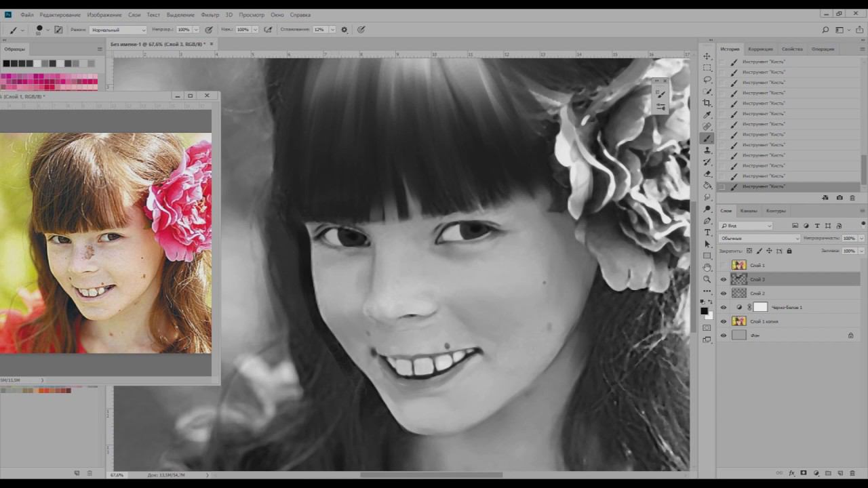
Task: Toggle lock all layer attributes
Action: pos(789,251)
